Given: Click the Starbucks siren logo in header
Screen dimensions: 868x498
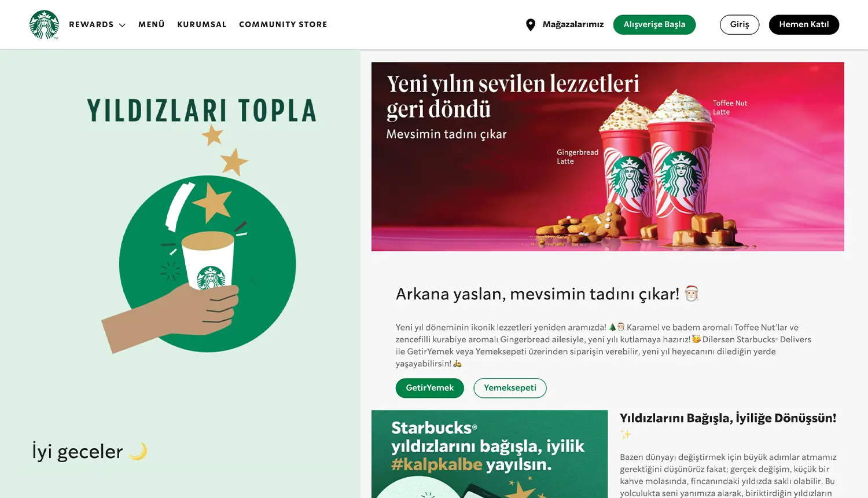Looking at the screenshot, I should pos(44,25).
